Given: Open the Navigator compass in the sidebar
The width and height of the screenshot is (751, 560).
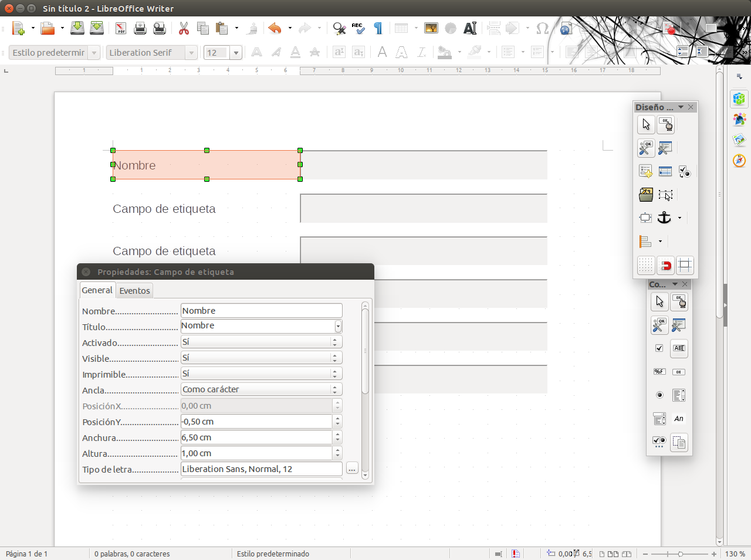Looking at the screenshot, I should 739,160.
